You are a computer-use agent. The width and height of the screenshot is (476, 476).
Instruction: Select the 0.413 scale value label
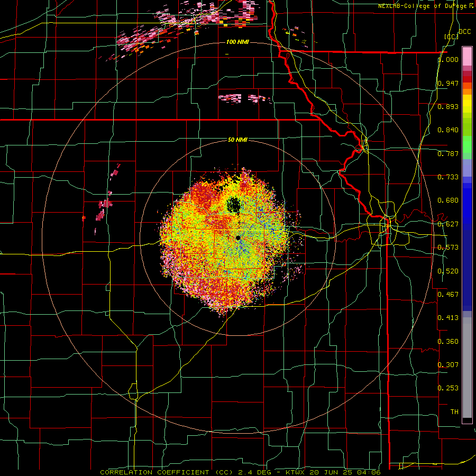[448, 317]
